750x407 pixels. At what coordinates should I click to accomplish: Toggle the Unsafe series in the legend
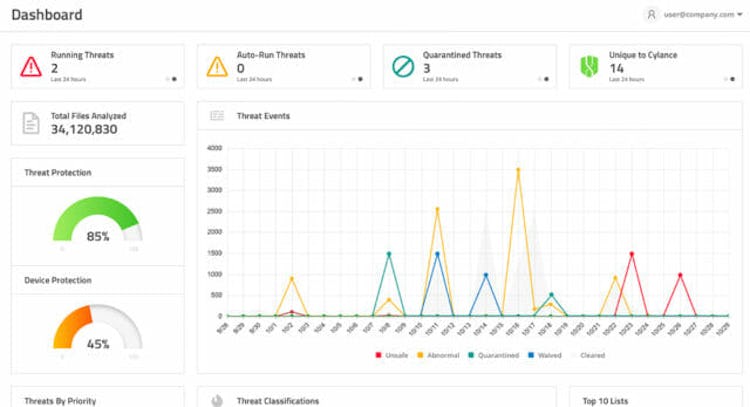(392, 355)
